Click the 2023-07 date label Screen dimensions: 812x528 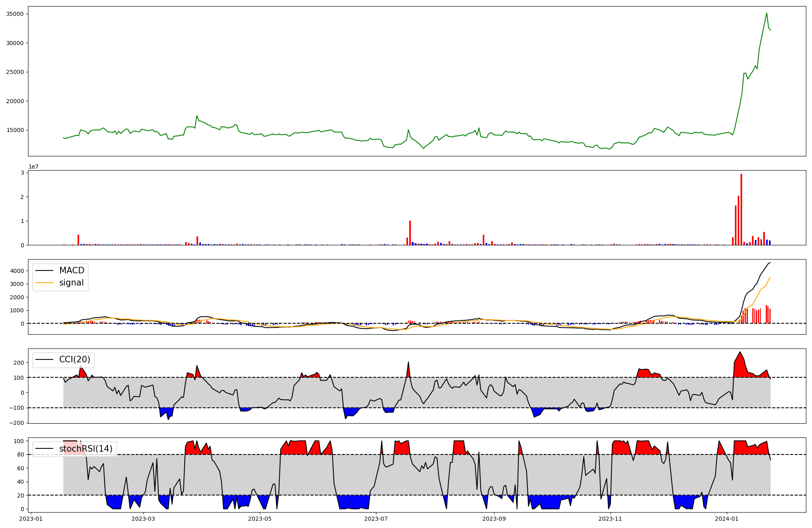tap(376, 519)
